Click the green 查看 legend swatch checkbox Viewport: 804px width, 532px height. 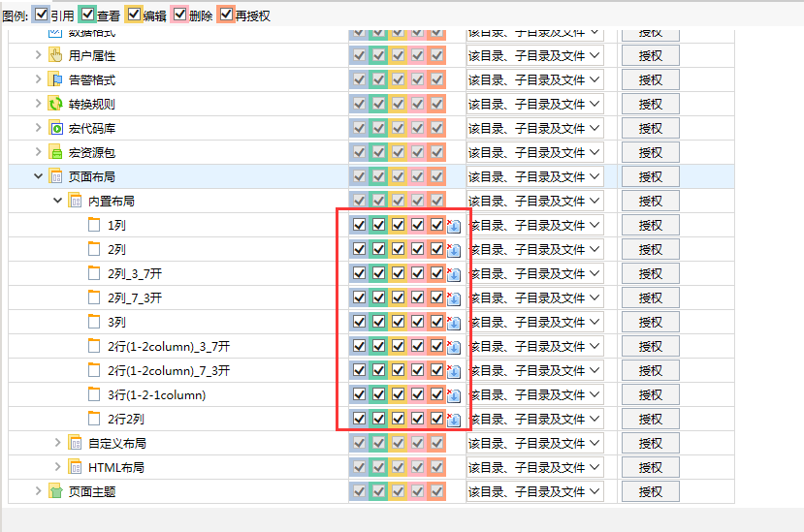pyautogui.click(x=87, y=15)
